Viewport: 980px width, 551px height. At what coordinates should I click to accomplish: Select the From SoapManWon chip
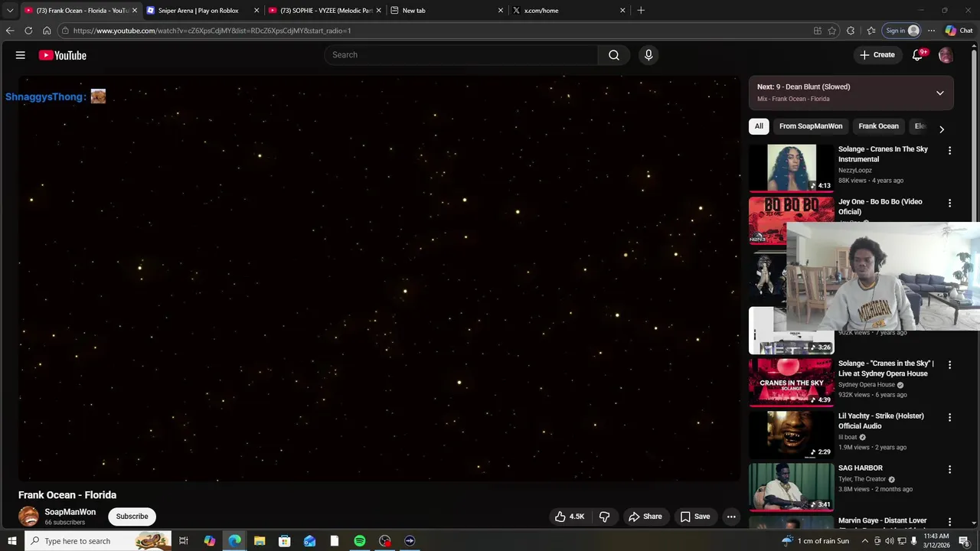click(x=811, y=126)
